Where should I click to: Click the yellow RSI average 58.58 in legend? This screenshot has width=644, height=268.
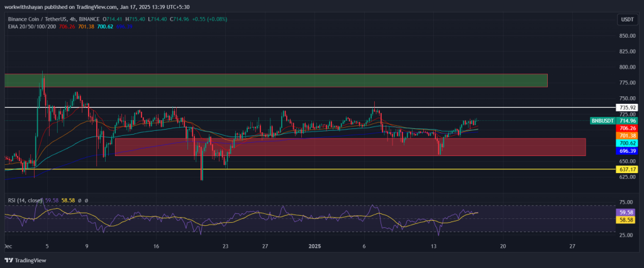[67, 200]
